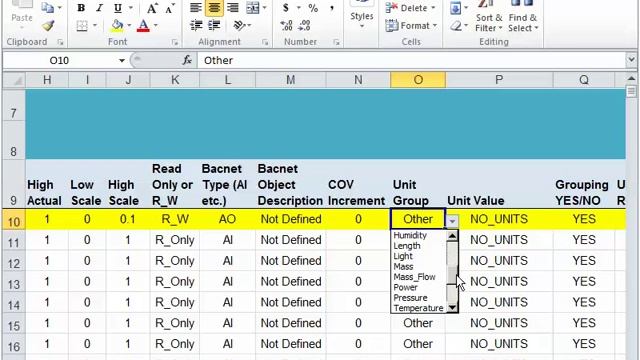Select Pressure from unit group list
This screenshot has height=360, width=640.
pos(410,298)
